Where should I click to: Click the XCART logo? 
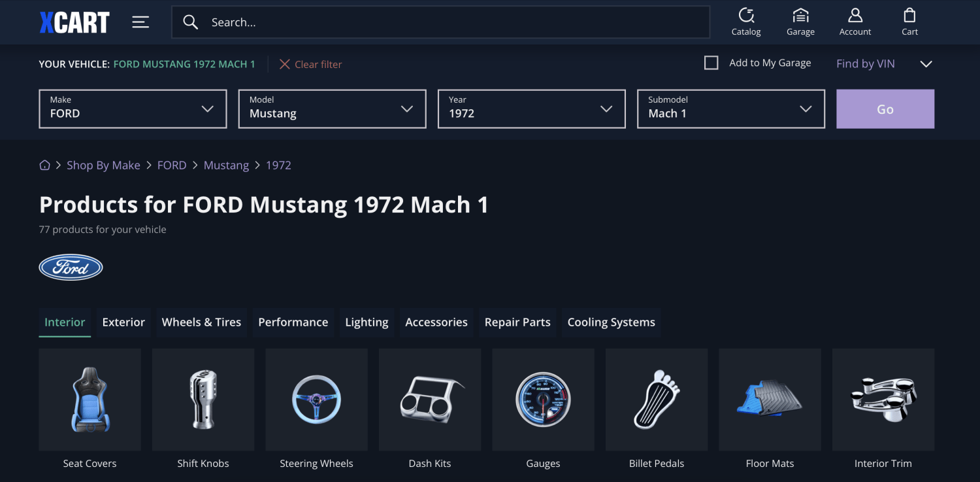tap(74, 21)
